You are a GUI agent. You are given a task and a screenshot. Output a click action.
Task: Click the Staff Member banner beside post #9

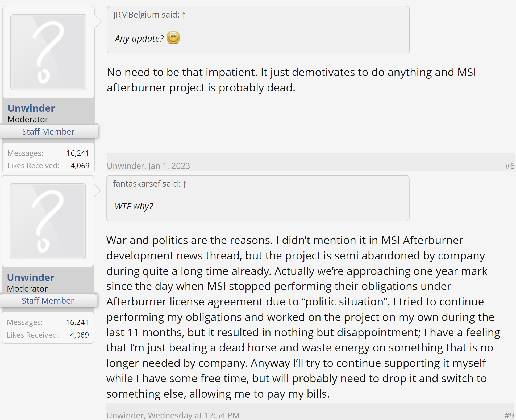click(48, 301)
